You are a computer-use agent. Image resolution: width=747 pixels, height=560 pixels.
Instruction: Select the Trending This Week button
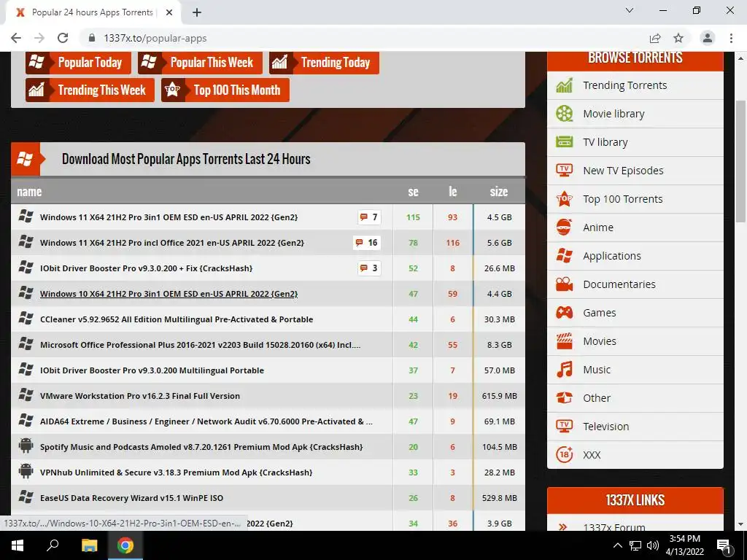pos(90,90)
